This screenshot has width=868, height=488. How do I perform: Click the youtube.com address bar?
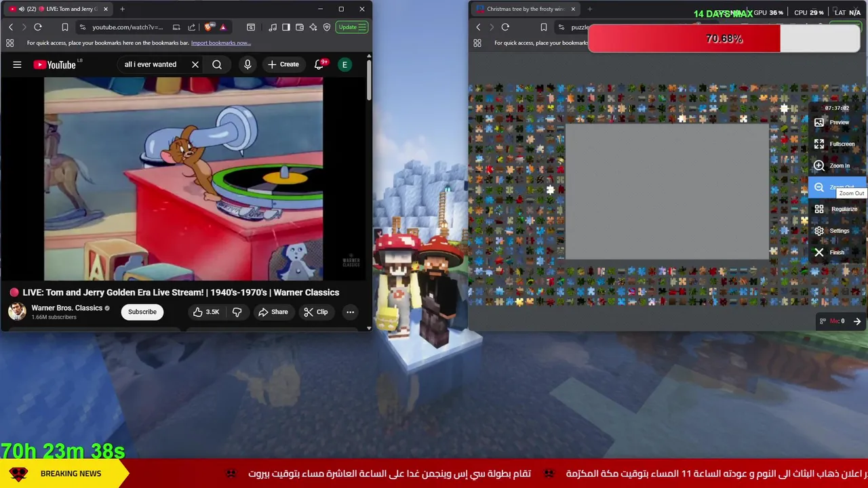coord(127,27)
